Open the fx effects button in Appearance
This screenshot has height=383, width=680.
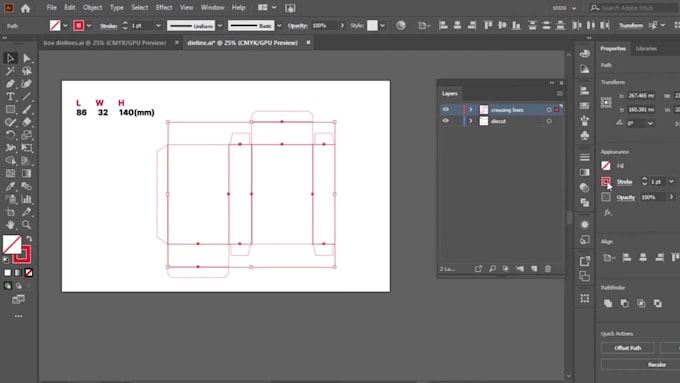tap(608, 213)
